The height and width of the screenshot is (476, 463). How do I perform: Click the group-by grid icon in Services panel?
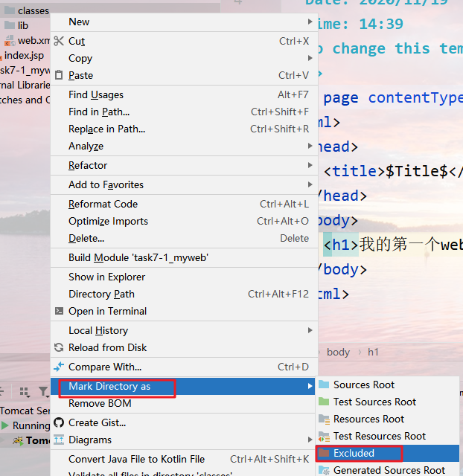tap(25, 392)
